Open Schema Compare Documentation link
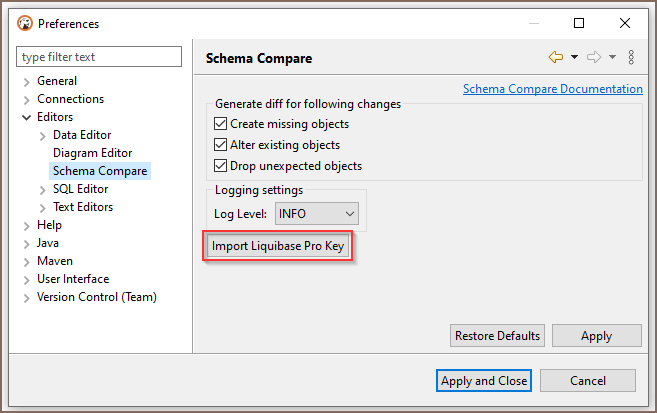Image resolution: width=657 pixels, height=413 pixels. tap(553, 89)
